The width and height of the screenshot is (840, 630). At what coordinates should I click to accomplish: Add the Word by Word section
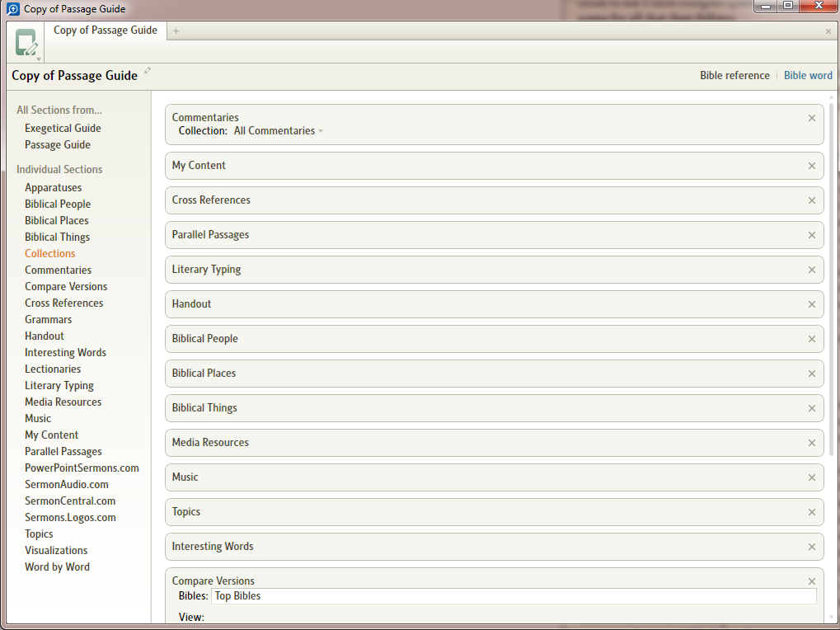click(x=57, y=567)
